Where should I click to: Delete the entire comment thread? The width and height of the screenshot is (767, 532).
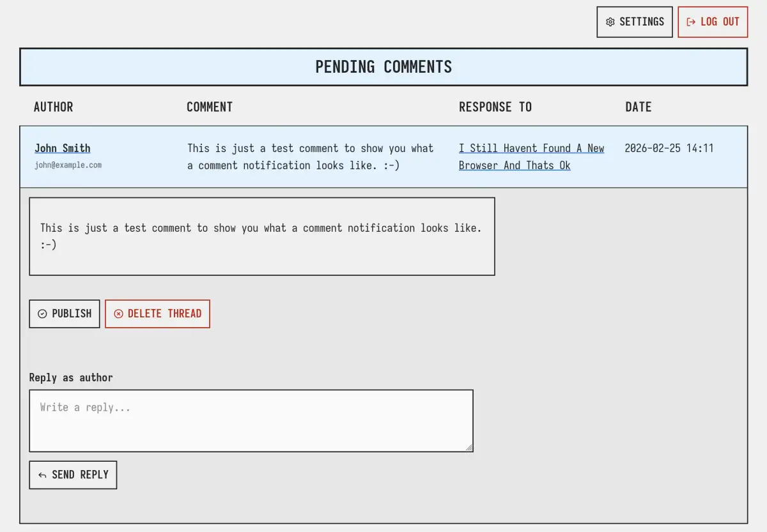pyautogui.click(x=157, y=314)
